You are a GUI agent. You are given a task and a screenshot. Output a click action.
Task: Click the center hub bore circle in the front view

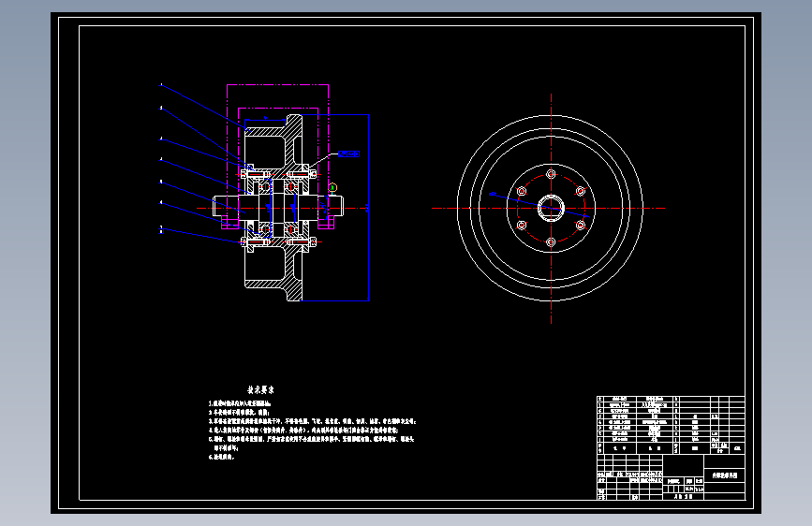click(551, 208)
